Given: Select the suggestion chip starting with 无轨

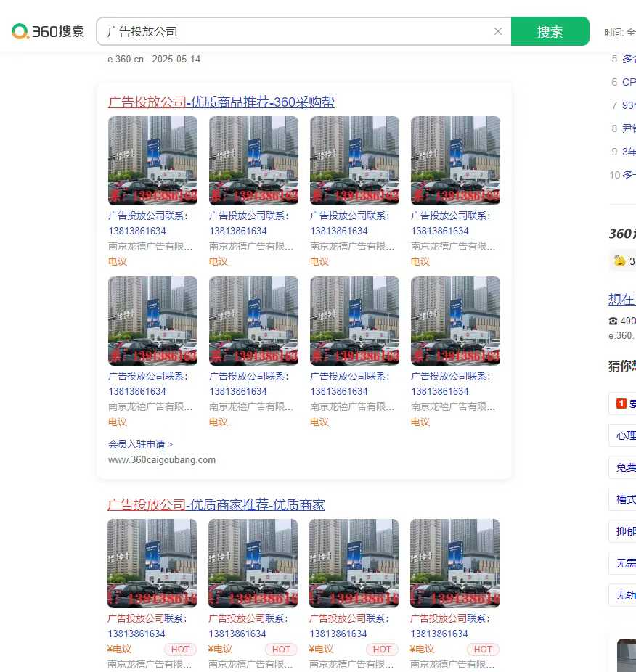Looking at the screenshot, I should pos(623,595).
